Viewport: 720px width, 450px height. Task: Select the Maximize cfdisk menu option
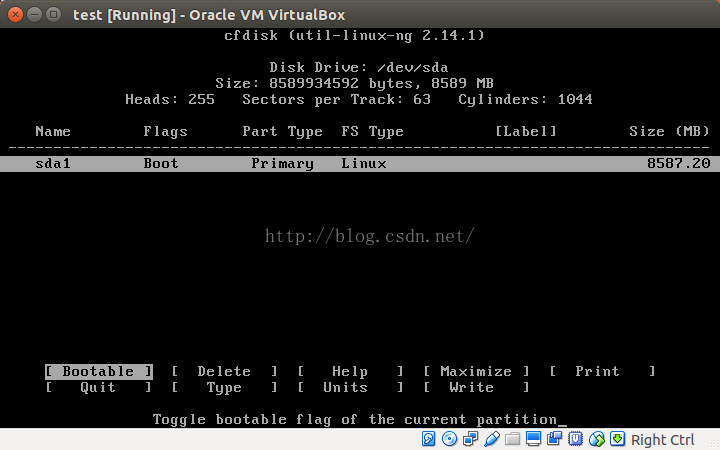pyautogui.click(x=476, y=371)
